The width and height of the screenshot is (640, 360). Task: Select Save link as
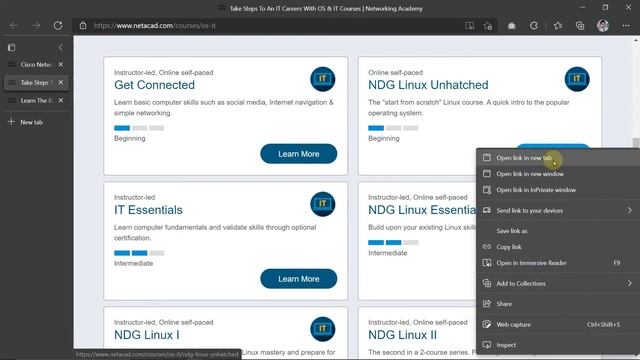pos(558,231)
